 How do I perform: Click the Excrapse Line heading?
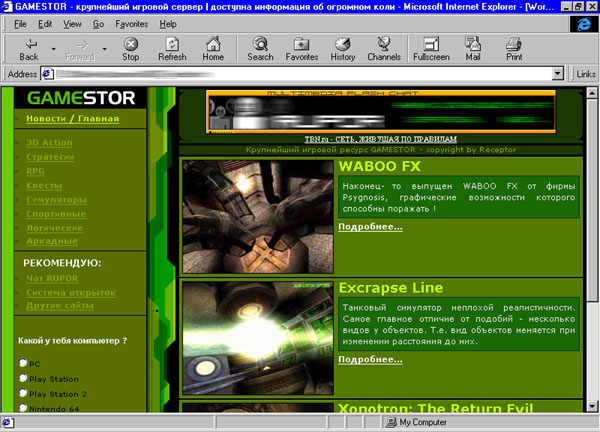[x=391, y=288]
